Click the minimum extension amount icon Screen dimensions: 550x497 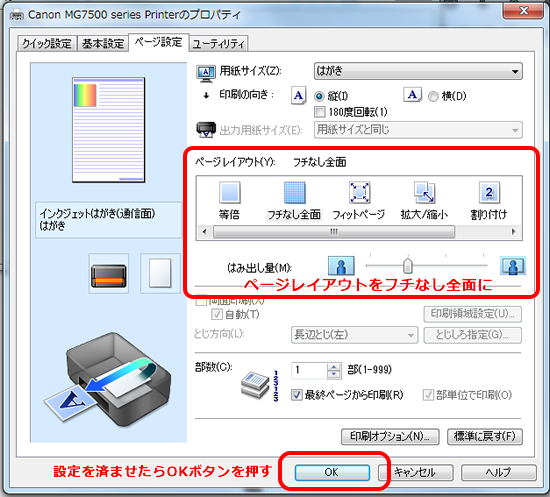pyautogui.click(x=341, y=266)
